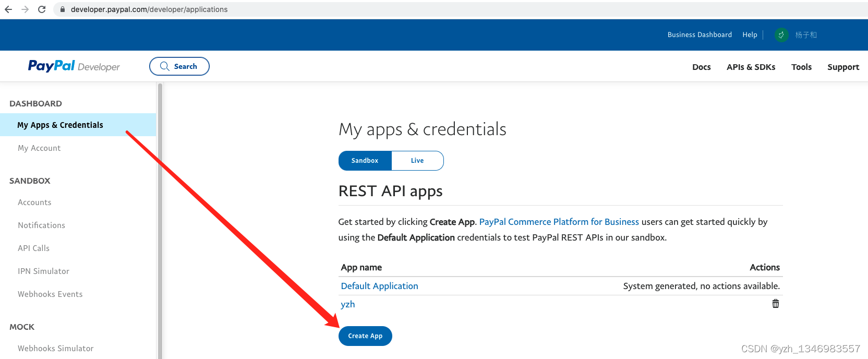Image resolution: width=868 pixels, height=359 pixels.
Task: Open IPN Simulator in sidebar
Action: tap(43, 271)
